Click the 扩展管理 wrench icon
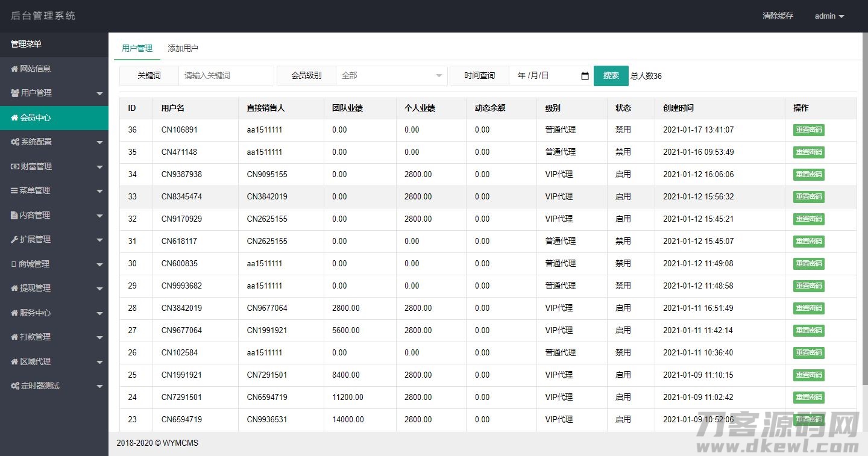 pos(15,239)
